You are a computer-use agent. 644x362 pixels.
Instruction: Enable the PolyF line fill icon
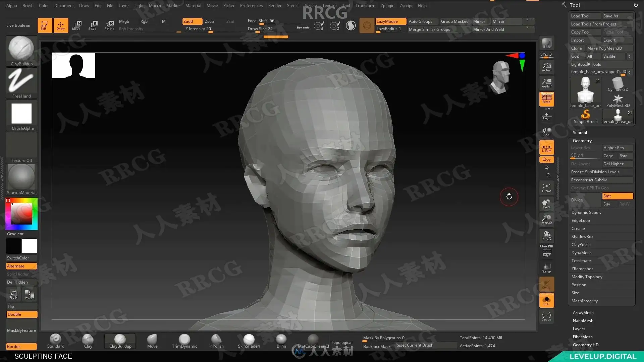[x=546, y=251]
